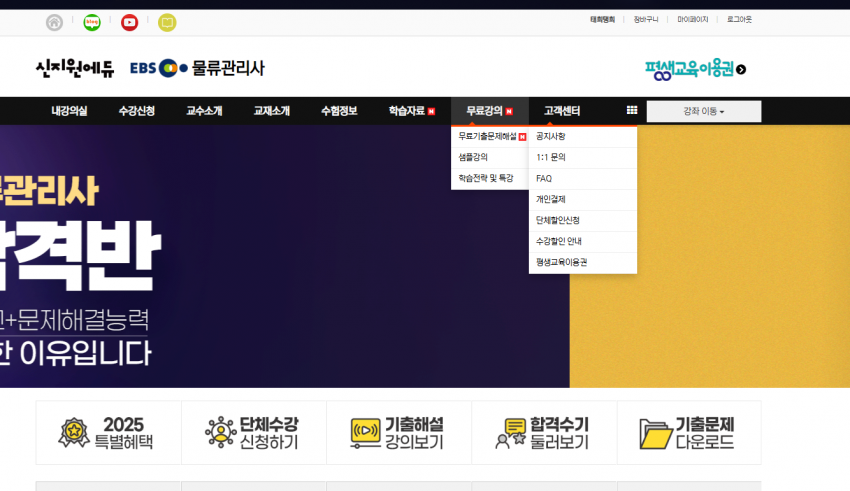This screenshot has height=491, width=850.
Task: Click the 2025 특별혜택 text
Action: coord(124,433)
